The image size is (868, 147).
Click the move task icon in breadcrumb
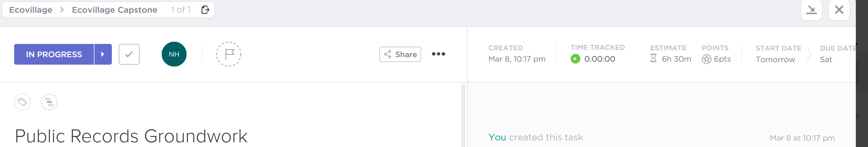click(x=205, y=10)
